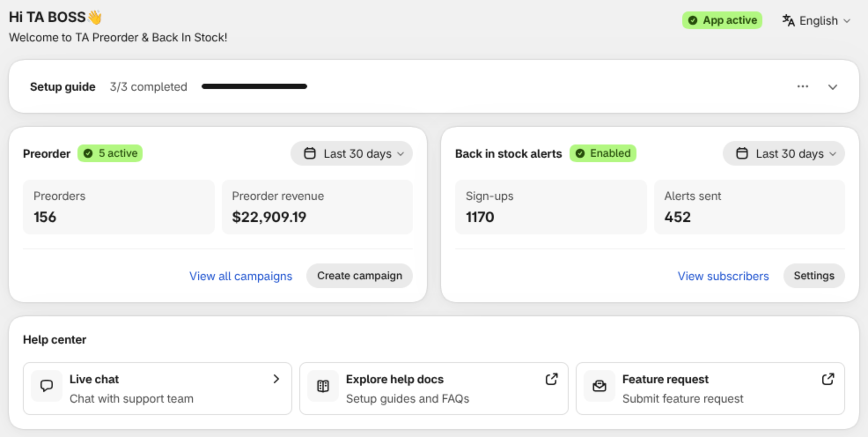Click the Setup guide progress bar
This screenshot has height=437, width=868.
(x=254, y=86)
